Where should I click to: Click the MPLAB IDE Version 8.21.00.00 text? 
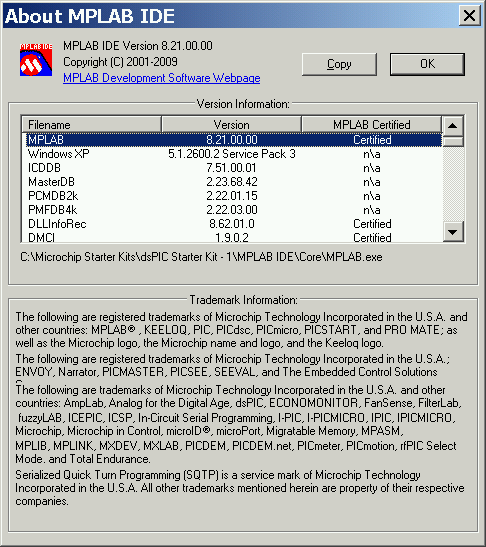(x=138, y=46)
